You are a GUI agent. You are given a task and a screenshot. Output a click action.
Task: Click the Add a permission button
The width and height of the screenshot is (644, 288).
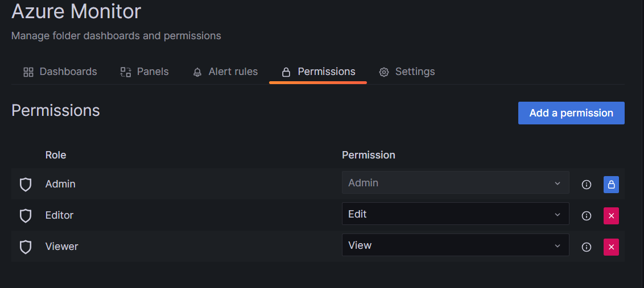click(571, 113)
